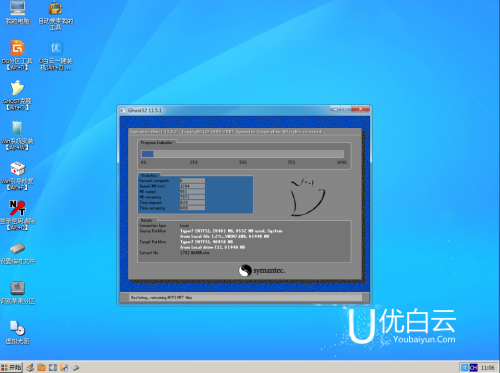500x373 pixels.
Task: Click the Time remaining value field
Action: click(x=192, y=208)
